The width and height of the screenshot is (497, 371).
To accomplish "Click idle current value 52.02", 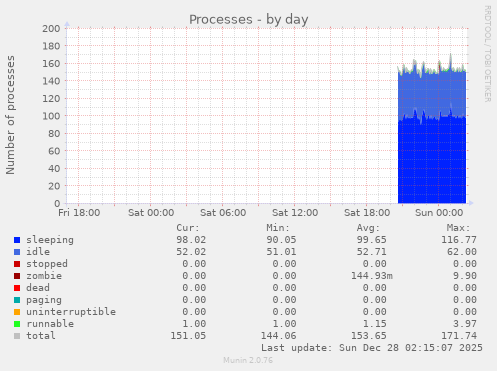I will tap(191, 252).
